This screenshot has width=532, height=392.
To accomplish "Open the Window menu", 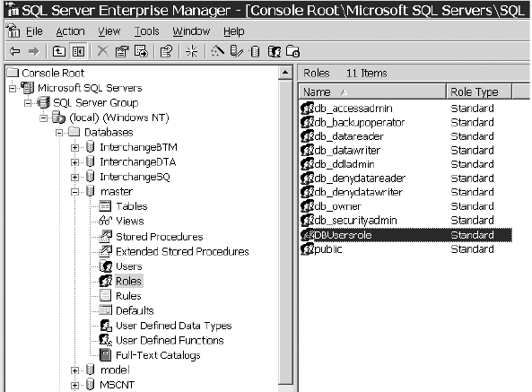I will [191, 31].
